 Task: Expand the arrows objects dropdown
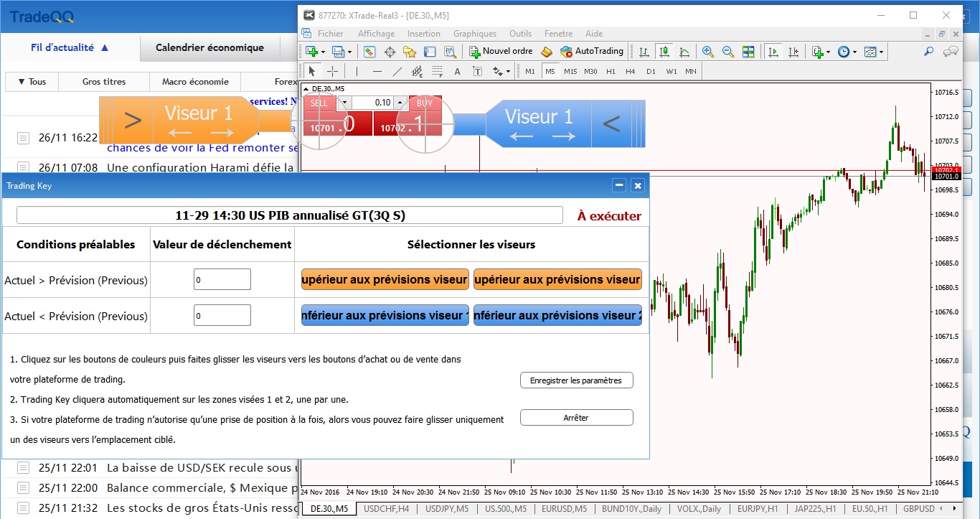[x=508, y=71]
